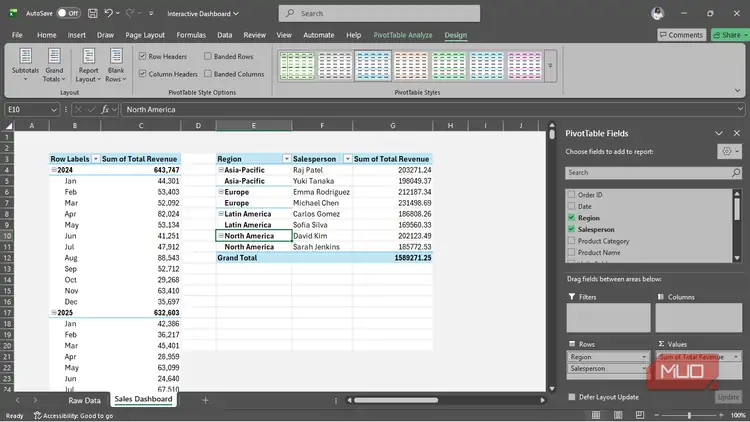Open the Subtotals layout button

[x=25, y=65]
